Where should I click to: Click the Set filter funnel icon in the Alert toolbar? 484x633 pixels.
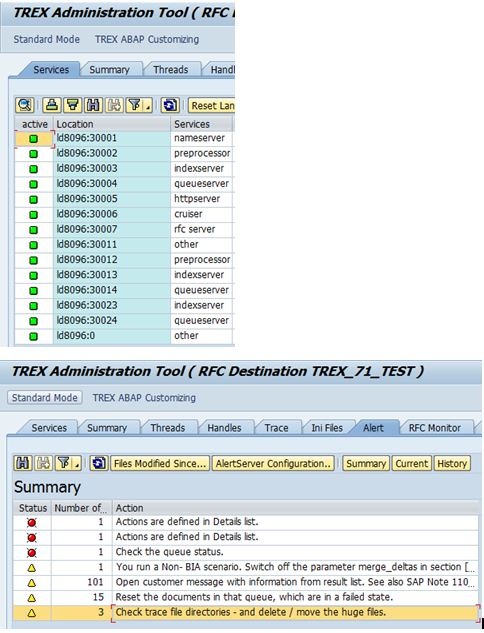[x=63, y=463]
